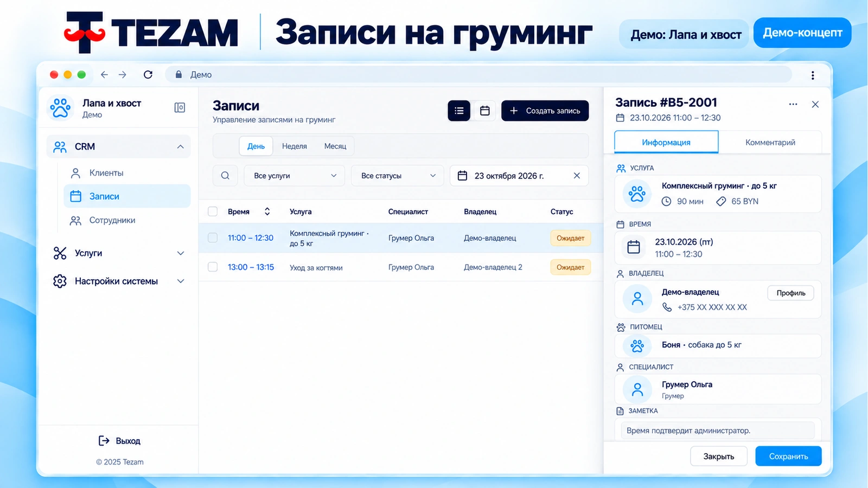This screenshot has height=488, width=868.
Task: Click Выход to log out
Action: 119,441
